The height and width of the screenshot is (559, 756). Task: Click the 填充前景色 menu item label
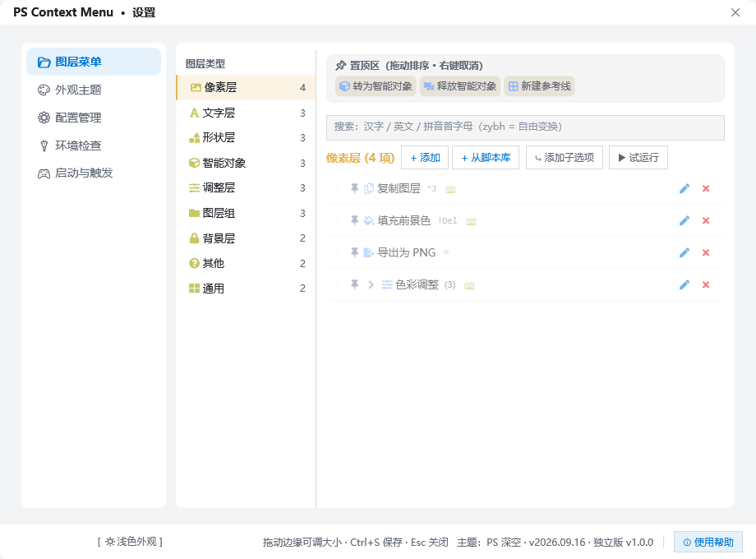coord(404,220)
